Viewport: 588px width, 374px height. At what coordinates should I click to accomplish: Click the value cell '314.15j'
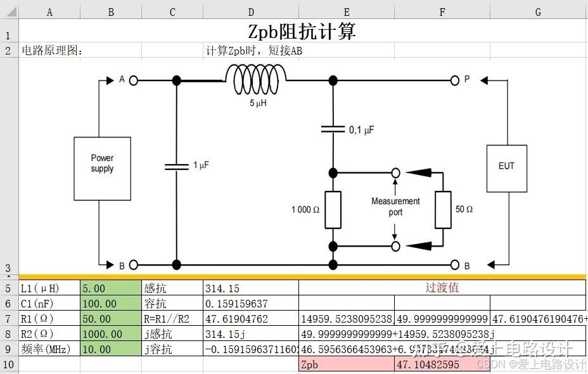[251, 333]
